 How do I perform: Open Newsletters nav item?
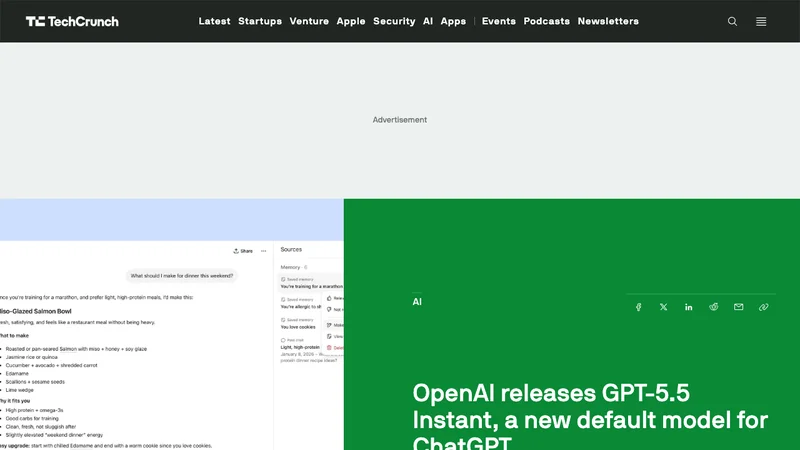coord(608,21)
